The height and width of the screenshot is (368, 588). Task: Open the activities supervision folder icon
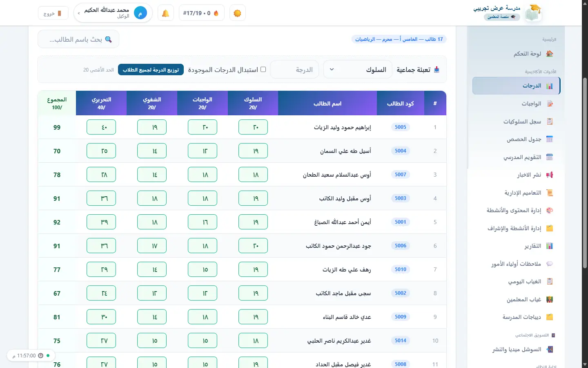tap(550, 228)
